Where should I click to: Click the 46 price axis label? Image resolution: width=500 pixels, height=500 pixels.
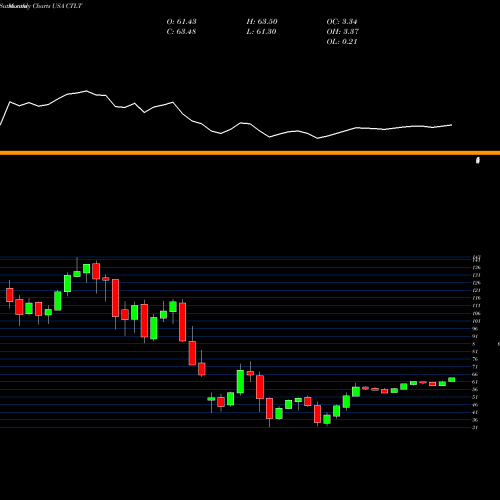(475, 405)
